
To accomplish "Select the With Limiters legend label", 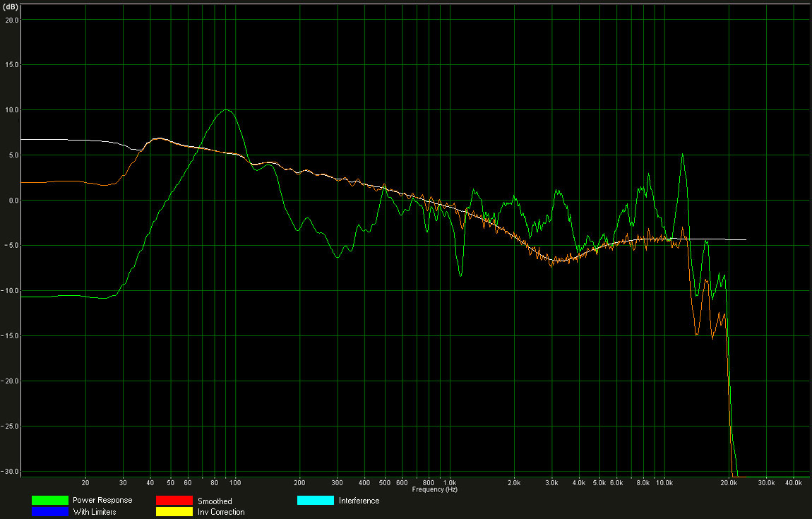I will point(94,512).
